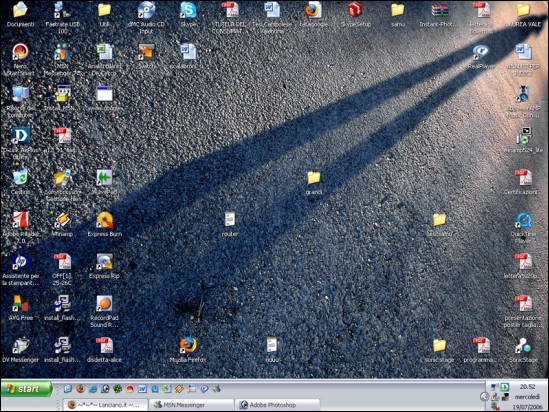Click the taskbar clock showing 20.52
Viewport: 549px width, 412px height.
(527, 387)
